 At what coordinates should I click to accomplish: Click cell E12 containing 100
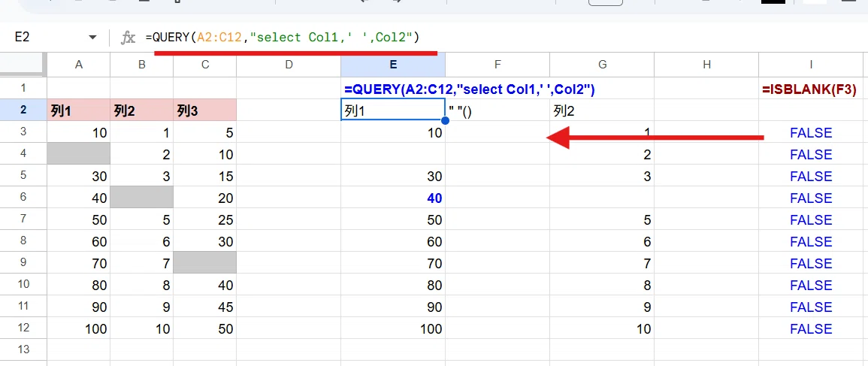pyautogui.click(x=393, y=328)
